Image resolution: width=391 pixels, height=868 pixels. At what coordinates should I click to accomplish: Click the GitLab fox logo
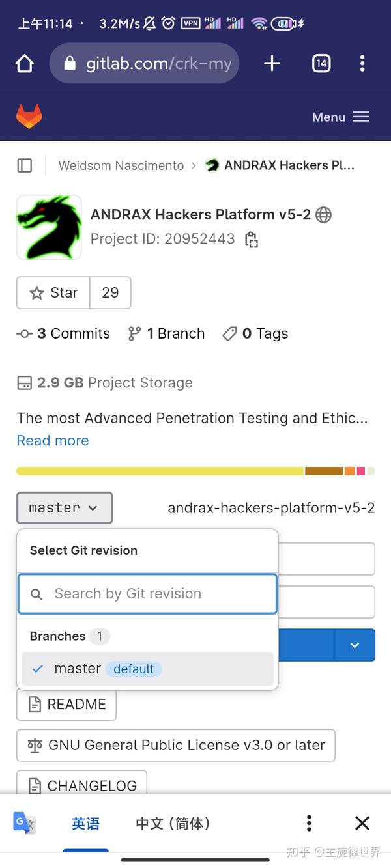point(29,117)
